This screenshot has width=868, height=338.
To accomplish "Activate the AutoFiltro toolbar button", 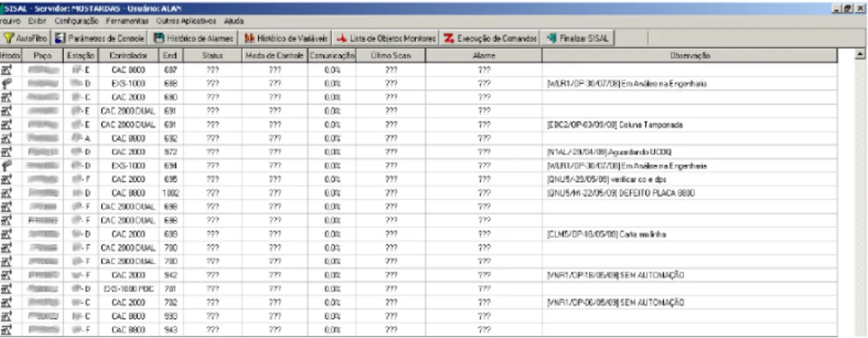I will click(x=26, y=38).
